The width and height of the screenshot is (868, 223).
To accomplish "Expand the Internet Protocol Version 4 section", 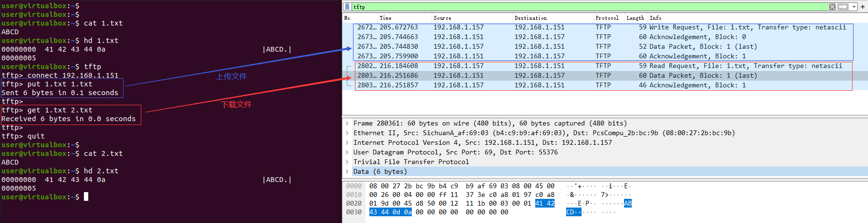I will click(347, 143).
